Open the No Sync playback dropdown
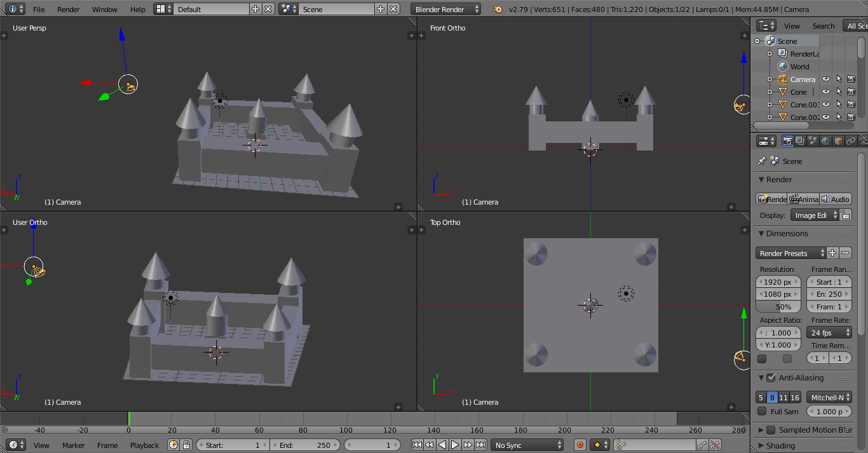Viewport: 868px width, 453px height. point(527,445)
